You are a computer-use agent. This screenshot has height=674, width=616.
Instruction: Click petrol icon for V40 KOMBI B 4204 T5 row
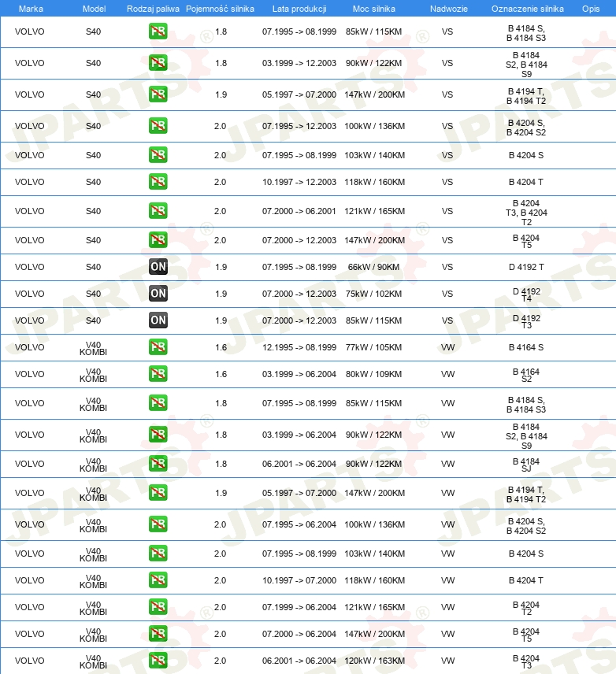pyautogui.click(x=158, y=634)
